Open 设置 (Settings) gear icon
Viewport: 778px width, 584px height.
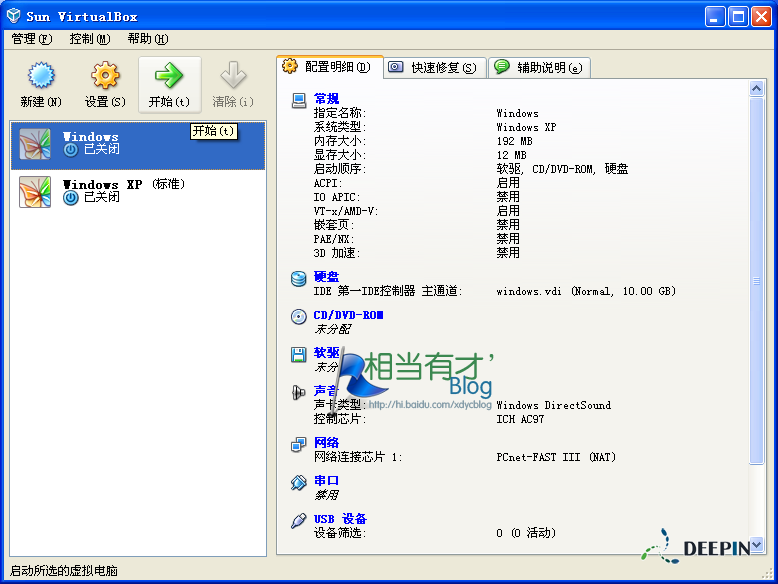(104, 77)
